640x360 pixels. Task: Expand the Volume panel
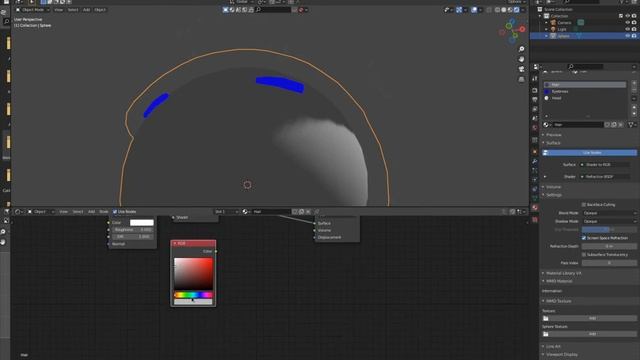click(553, 187)
